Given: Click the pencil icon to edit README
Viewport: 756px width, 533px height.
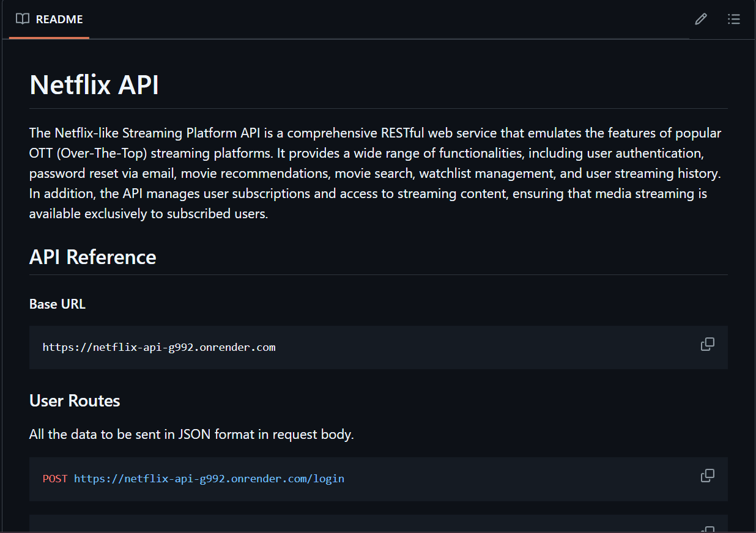Looking at the screenshot, I should coord(701,19).
